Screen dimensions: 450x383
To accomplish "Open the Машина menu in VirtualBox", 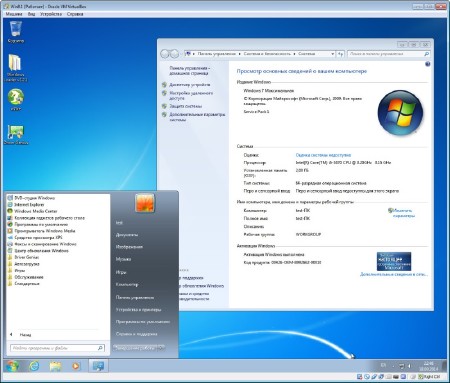I will point(14,14).
